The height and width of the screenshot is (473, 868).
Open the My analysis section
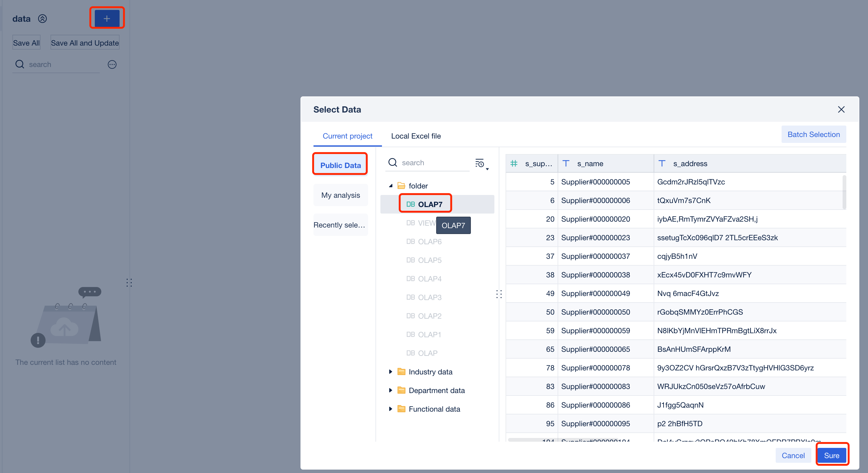(340, 195)
